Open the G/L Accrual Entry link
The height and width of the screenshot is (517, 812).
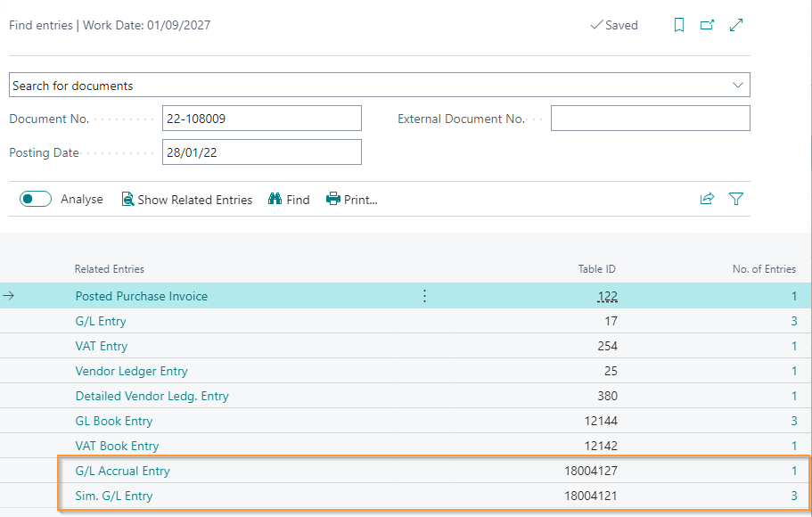[123, 471]
